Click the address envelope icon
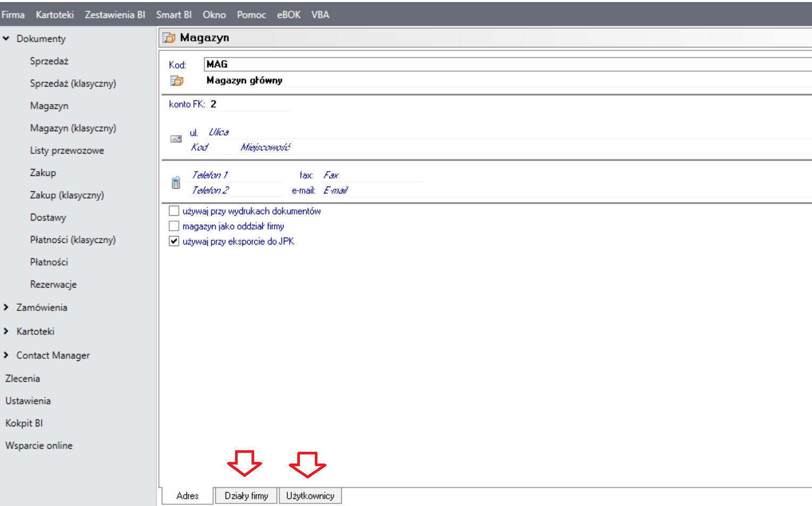The height and width of the screenshot is (506, 812). pyautogui.click(x=176, y=139)
